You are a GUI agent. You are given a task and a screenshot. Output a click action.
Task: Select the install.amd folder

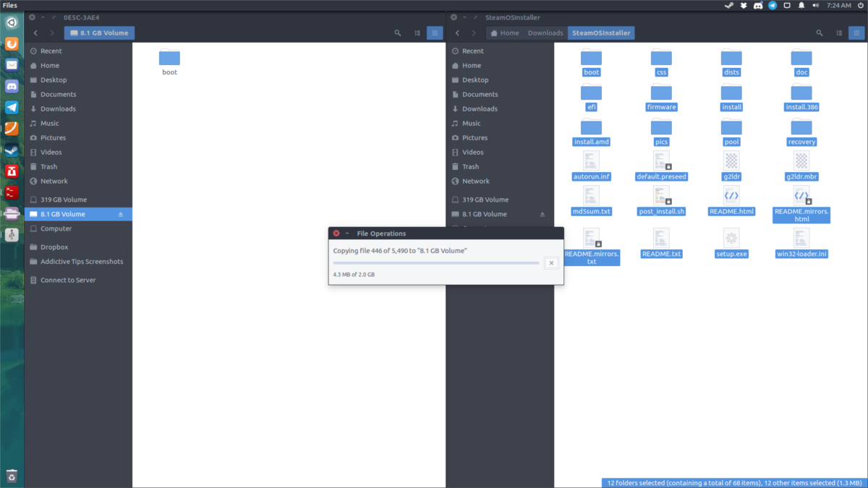(x=591, y=132)
